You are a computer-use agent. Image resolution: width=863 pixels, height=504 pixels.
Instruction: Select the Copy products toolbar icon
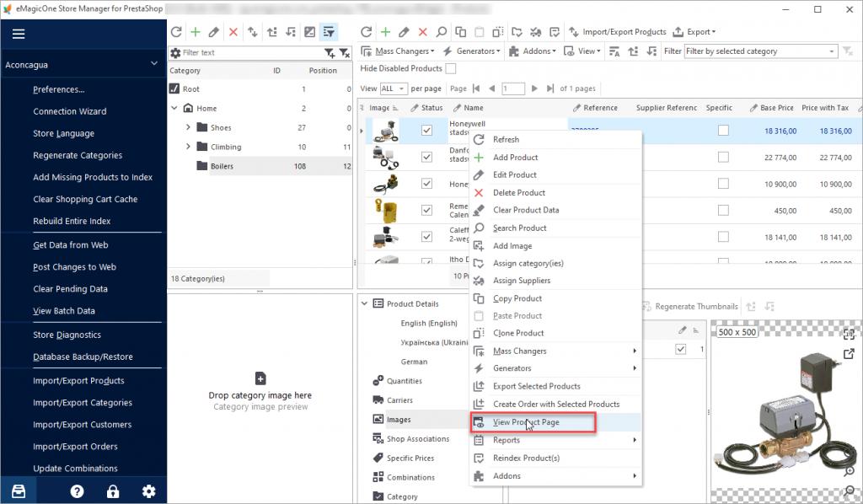(461, 31)
